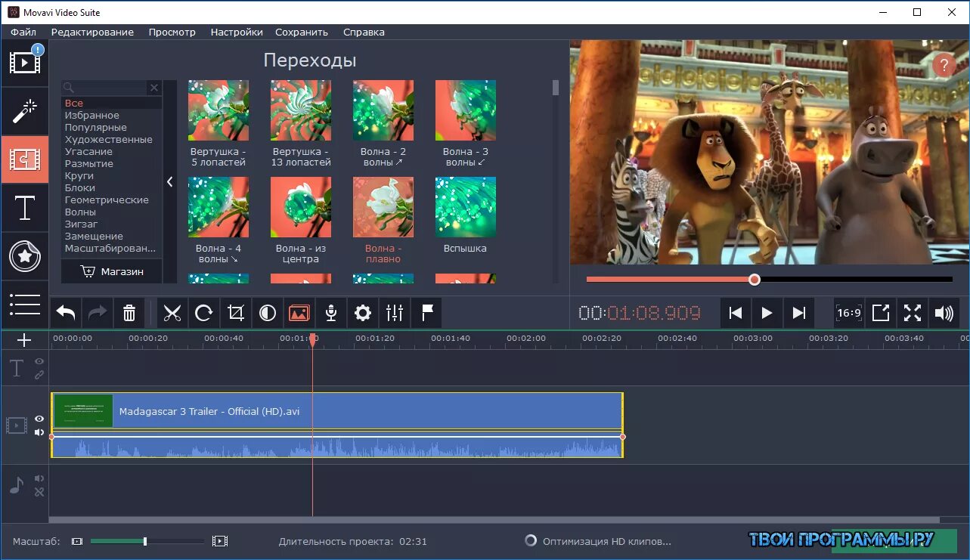970x560 pixels.
Task: Play the preview video
Action: click(x=767, y=312)
